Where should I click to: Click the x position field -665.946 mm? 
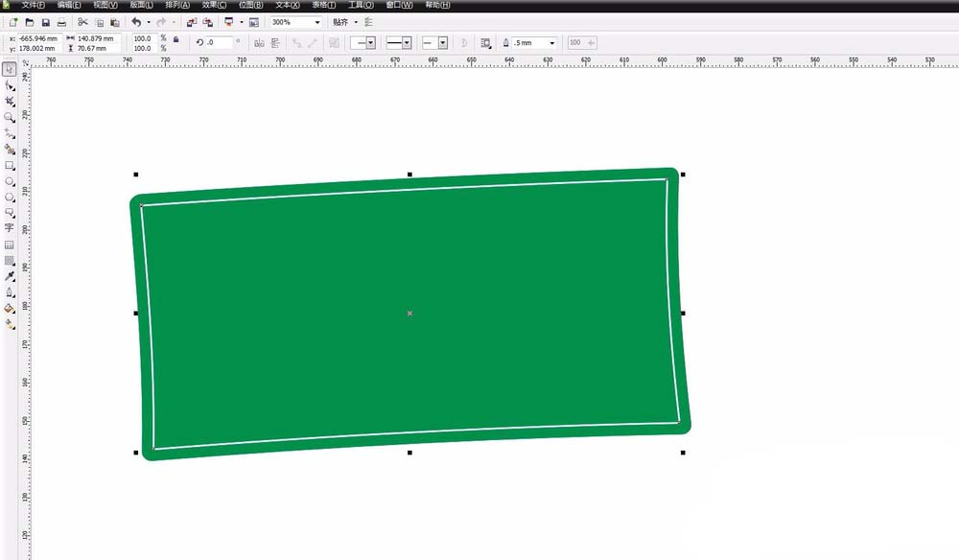pos(39,38)
